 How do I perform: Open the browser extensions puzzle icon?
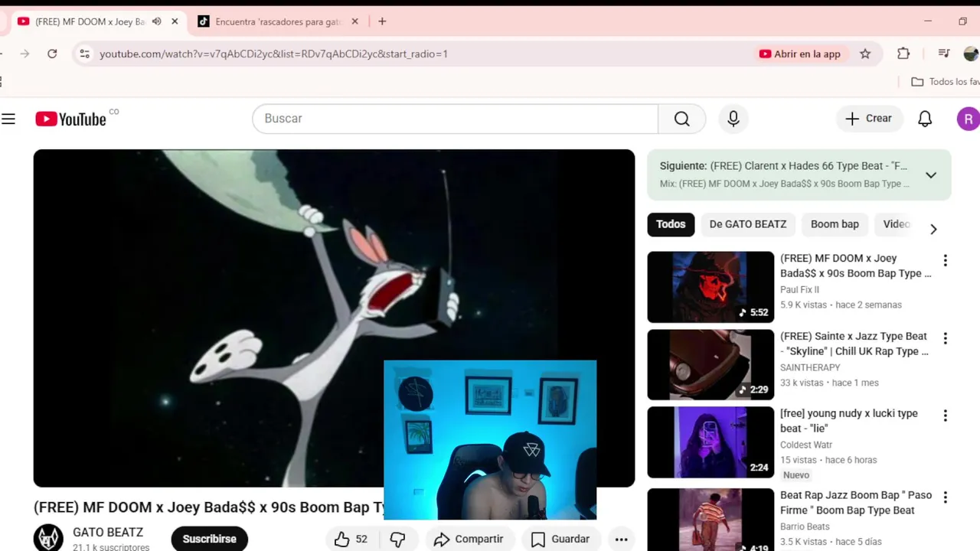click(x=903, y=54)
